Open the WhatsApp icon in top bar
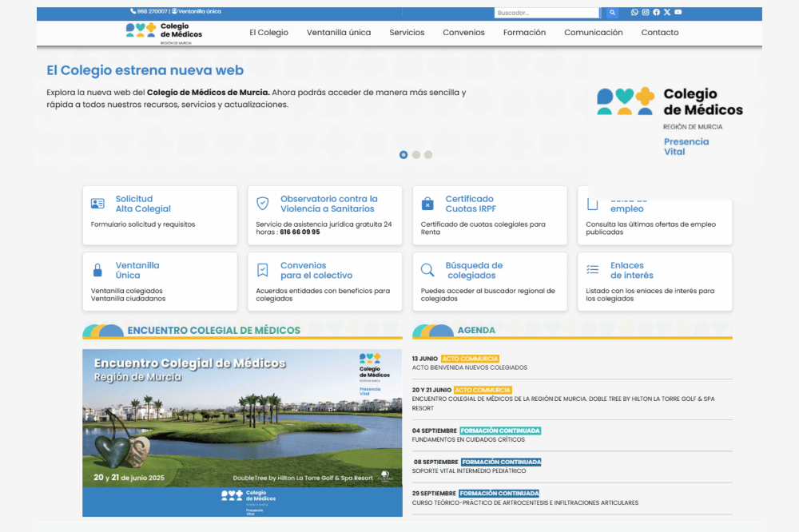This screenshot has width=799, height=532. click(x=634, y=12)
